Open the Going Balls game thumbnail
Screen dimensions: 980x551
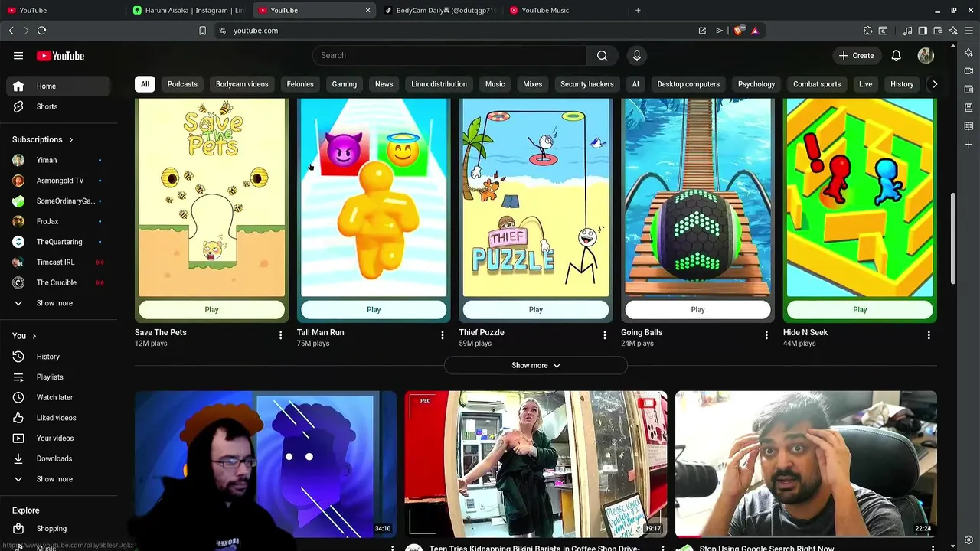click(697, 197)
